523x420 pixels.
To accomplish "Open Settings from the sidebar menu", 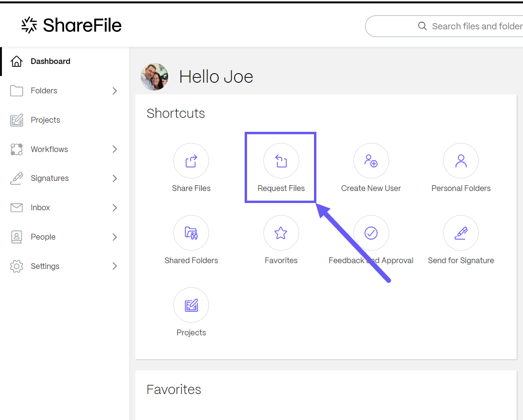I will 45,267.
